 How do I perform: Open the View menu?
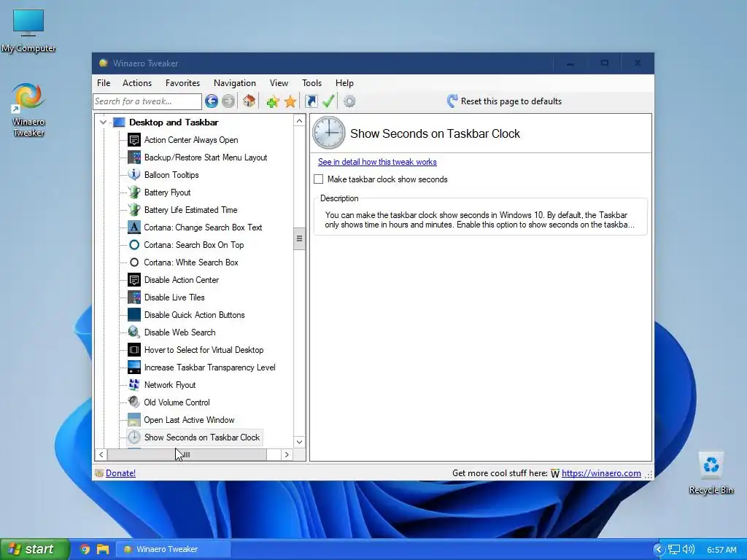(x=279, y=83)
